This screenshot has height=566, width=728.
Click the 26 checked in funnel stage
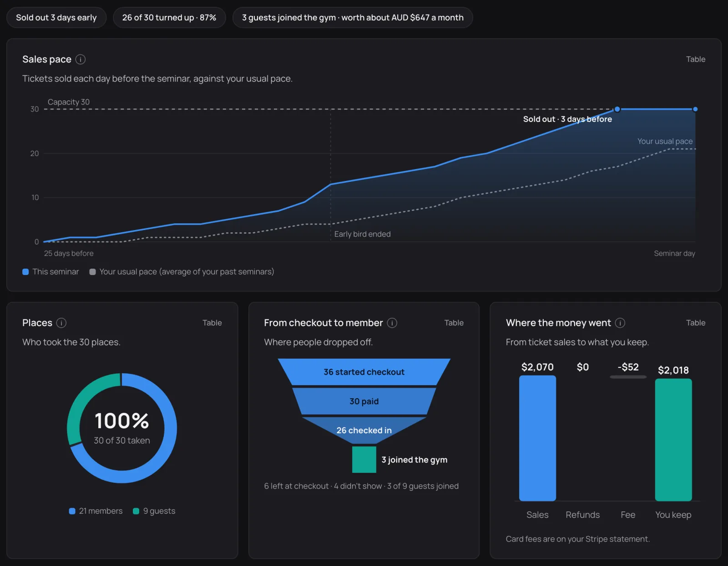[x=364, y=430]
